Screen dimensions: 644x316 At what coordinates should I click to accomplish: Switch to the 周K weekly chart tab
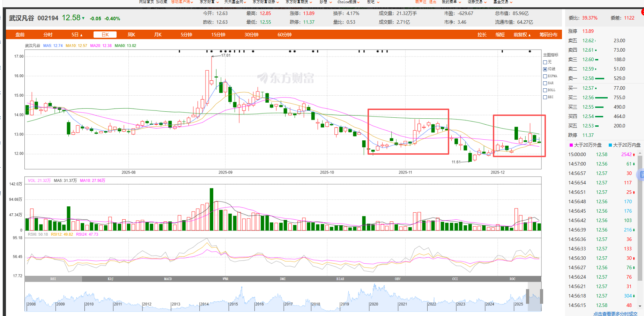pos(131,35)
